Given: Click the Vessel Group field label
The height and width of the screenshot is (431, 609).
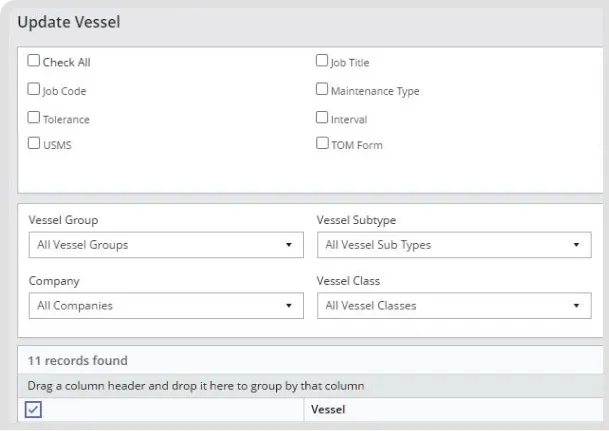Looking at the screenshot, I should click(x=62, y=220).
